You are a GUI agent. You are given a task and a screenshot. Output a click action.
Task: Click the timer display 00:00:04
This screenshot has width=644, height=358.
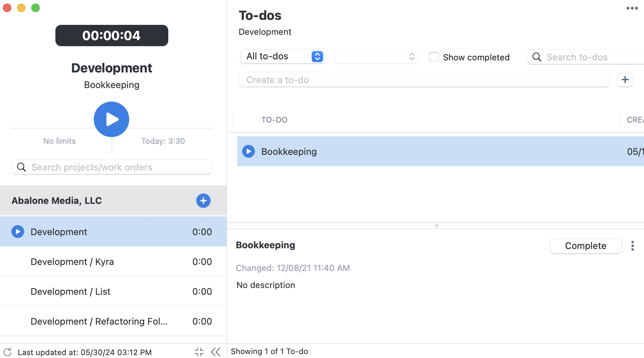[112, 36]
